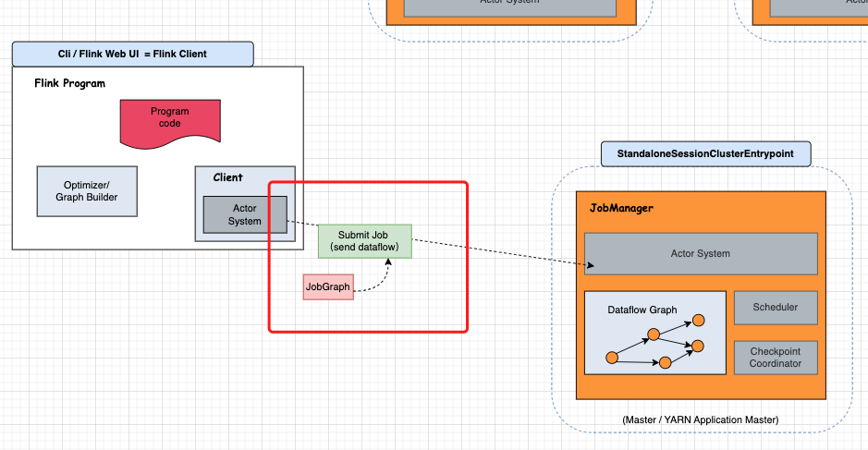This screenshot has height=450, width=868.
Task: Select the JobManager Actor System box
Action: [701, 253]
